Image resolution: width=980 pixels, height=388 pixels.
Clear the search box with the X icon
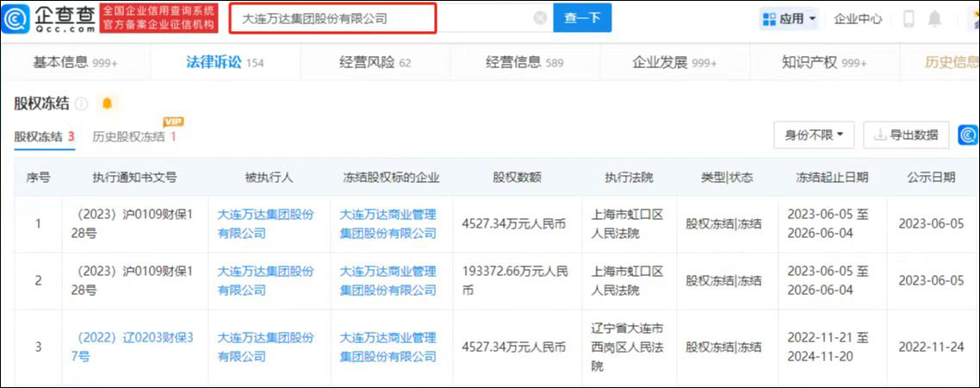[x=540, y=18]
